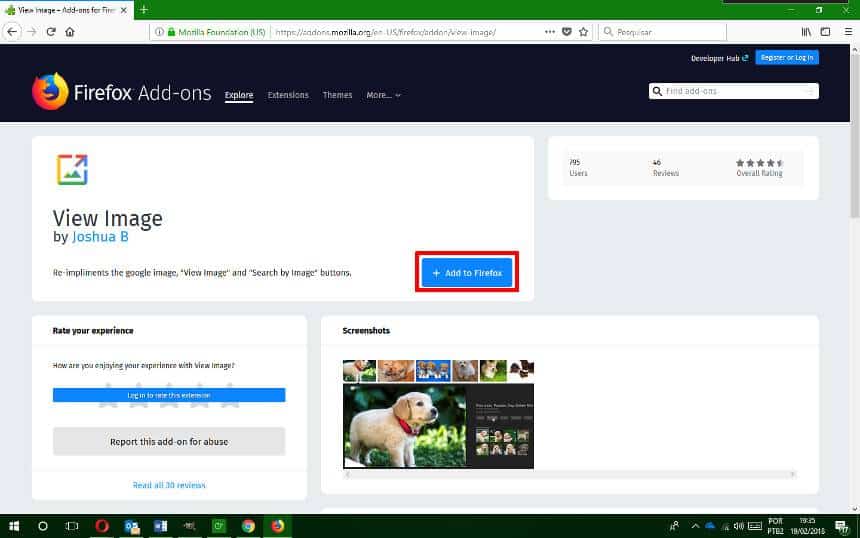This screenshot has width=860, height=538.
Task: Click Register or Log in button
Action: [x=787, y=58]
